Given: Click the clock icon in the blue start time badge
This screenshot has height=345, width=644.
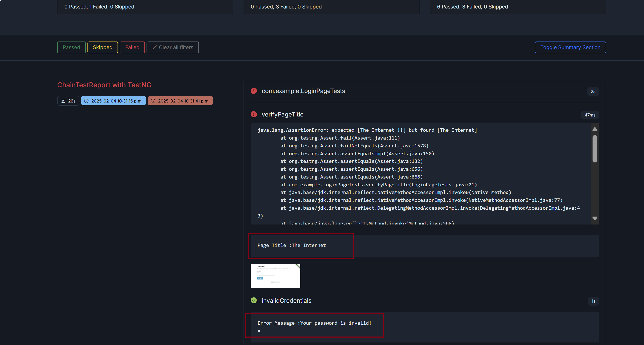Looking at the screenshot, I should [86, 101].
